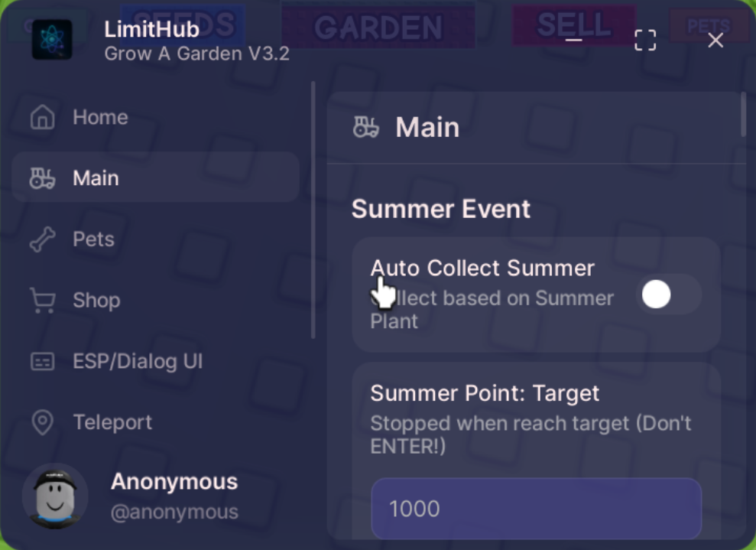Click the Anonymous user avatar

pyautogui.click(x=55, y=496)
